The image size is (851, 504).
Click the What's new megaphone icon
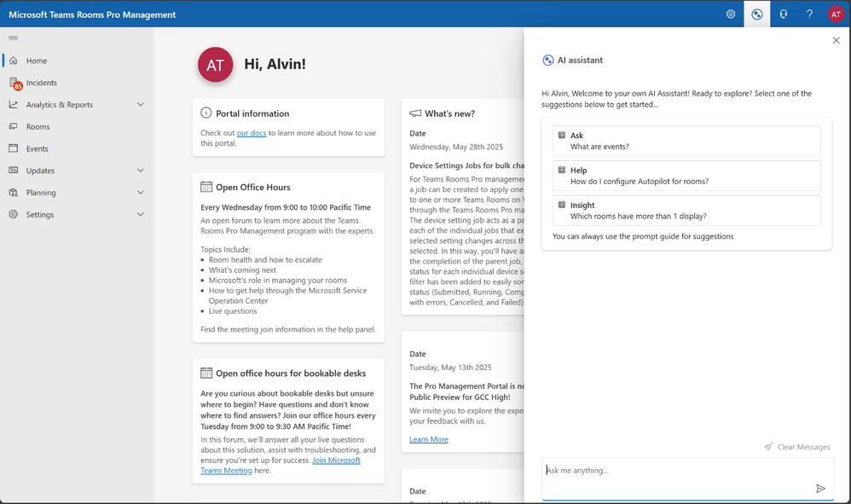click(415, 113)
